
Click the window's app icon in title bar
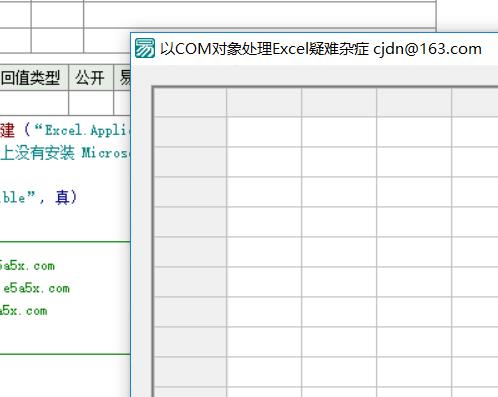coord(145,48)
